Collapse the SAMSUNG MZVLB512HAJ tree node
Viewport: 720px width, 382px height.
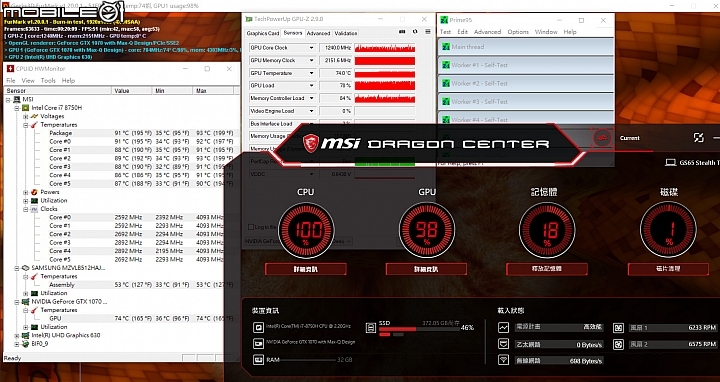click(x=17, y=268)
